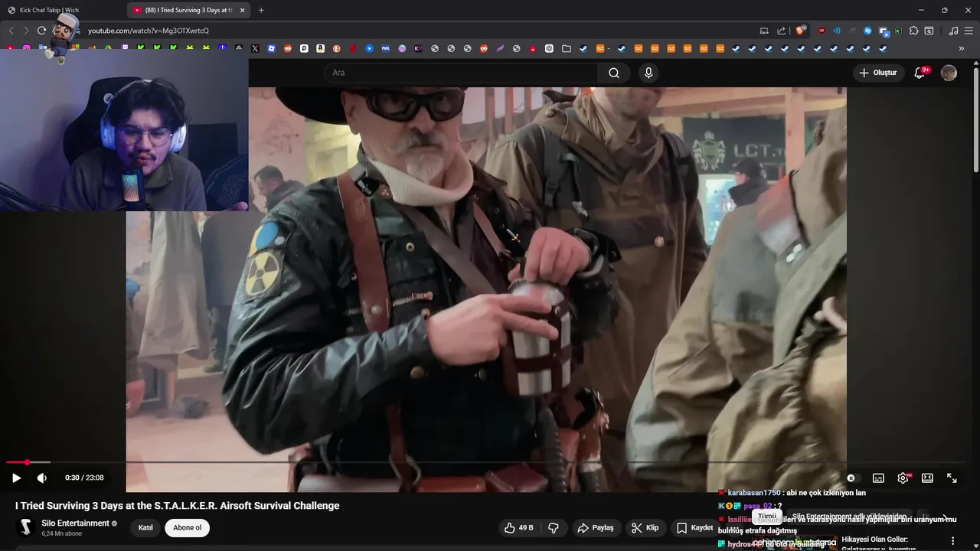This screenshot has height=551, width=980.
Task: Open the Amazon bookmark
Action: point(320,48)
